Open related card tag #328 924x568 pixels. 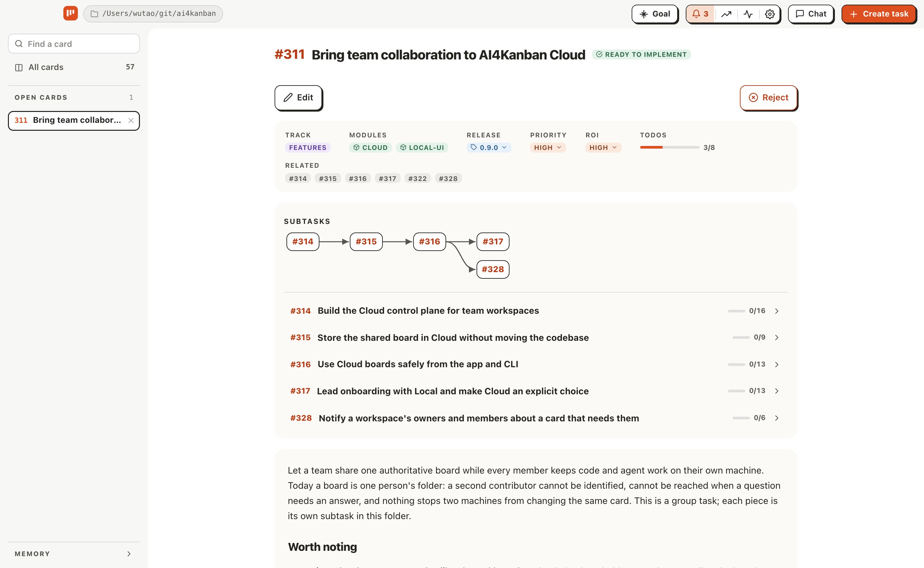point(448,178)
